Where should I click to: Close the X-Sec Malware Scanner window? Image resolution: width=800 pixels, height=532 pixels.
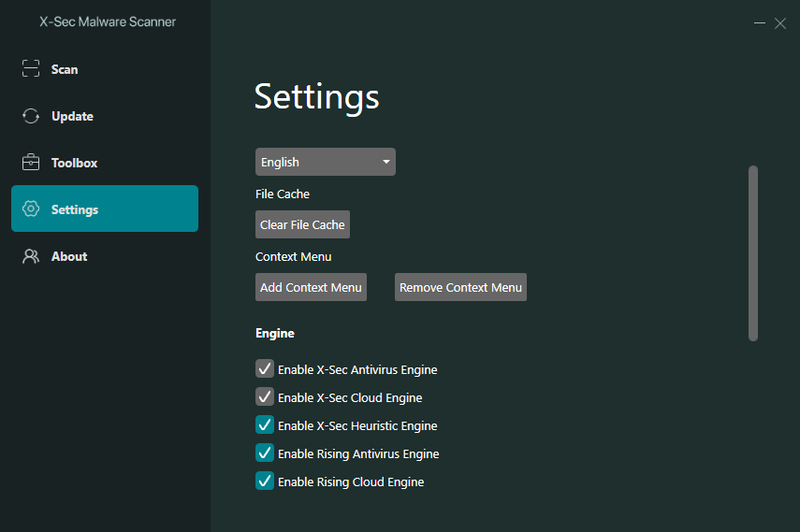[x=780, y=23]
